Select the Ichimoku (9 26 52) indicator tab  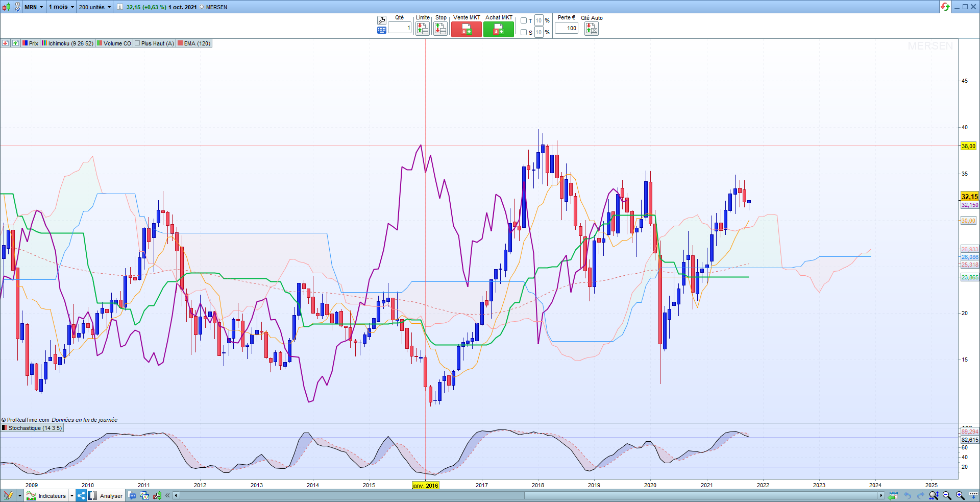click(68, 43)
